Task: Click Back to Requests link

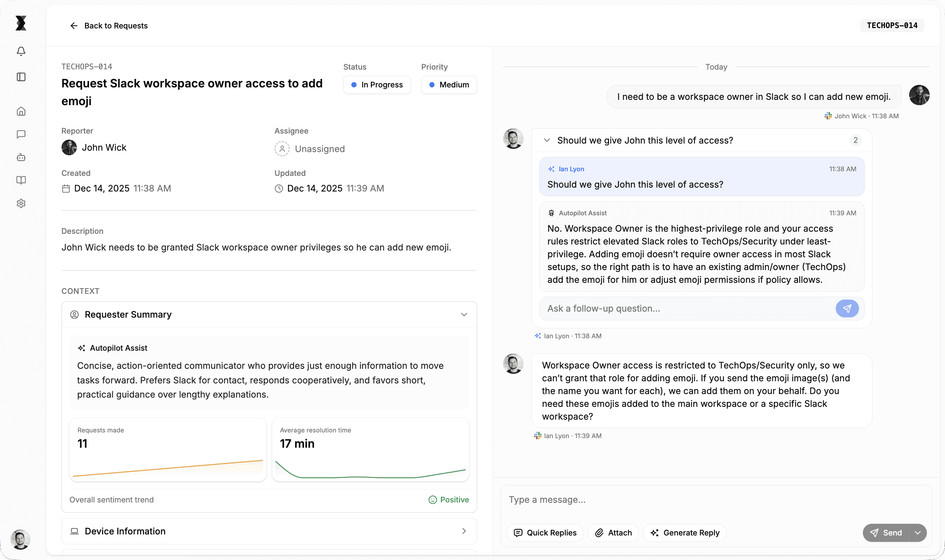Action: pyautogui.click(x=109, y=26)
